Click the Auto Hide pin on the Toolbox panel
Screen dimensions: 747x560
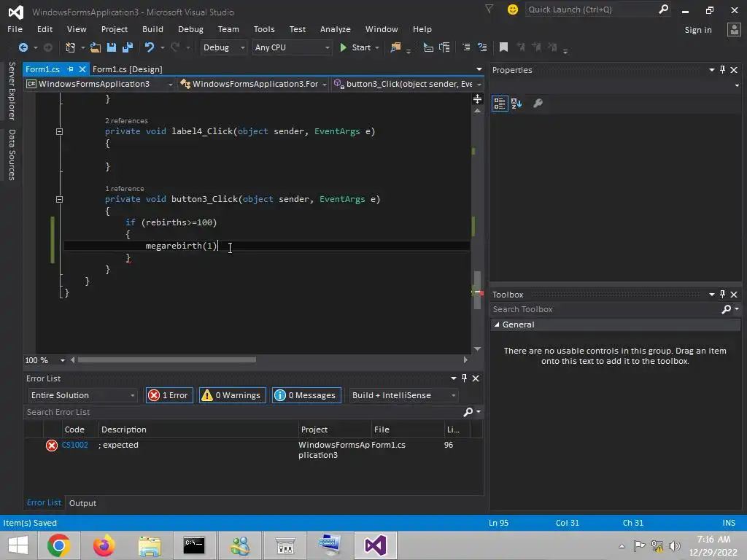(x=723, y=295)
